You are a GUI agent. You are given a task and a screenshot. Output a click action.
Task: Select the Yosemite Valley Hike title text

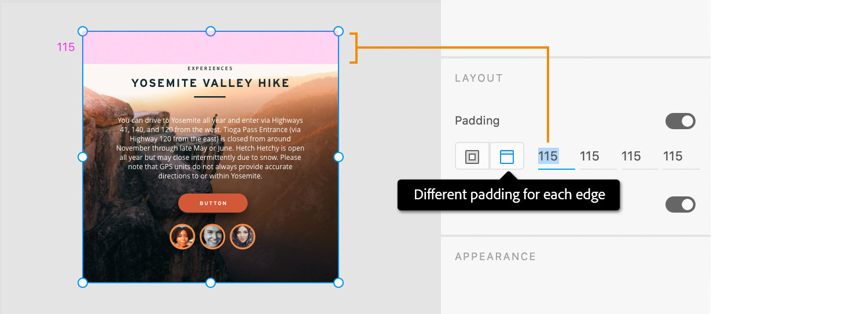[210, 83]
